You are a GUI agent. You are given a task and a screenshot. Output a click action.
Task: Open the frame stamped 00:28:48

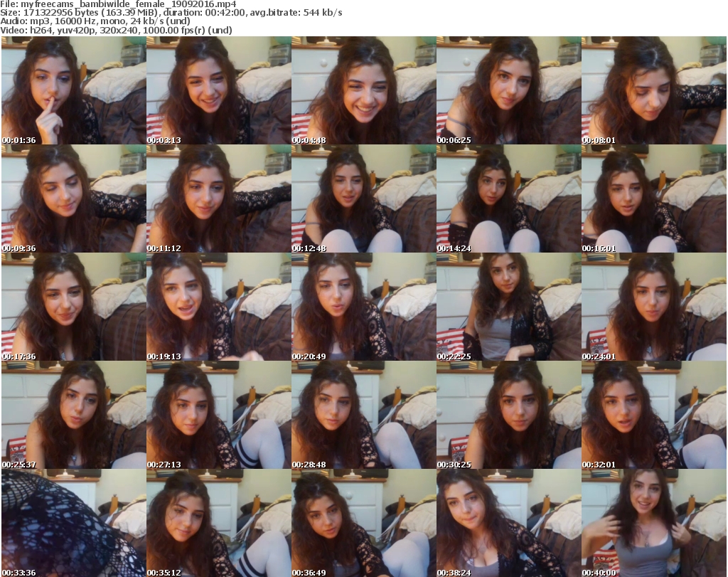pyautogui.click(x=363, y=415)
